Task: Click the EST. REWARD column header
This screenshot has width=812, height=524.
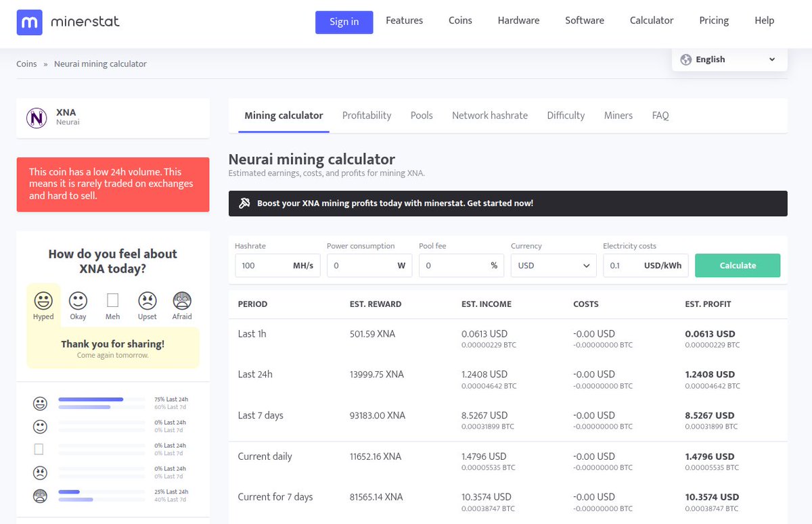Action: (x=376, y=304)
